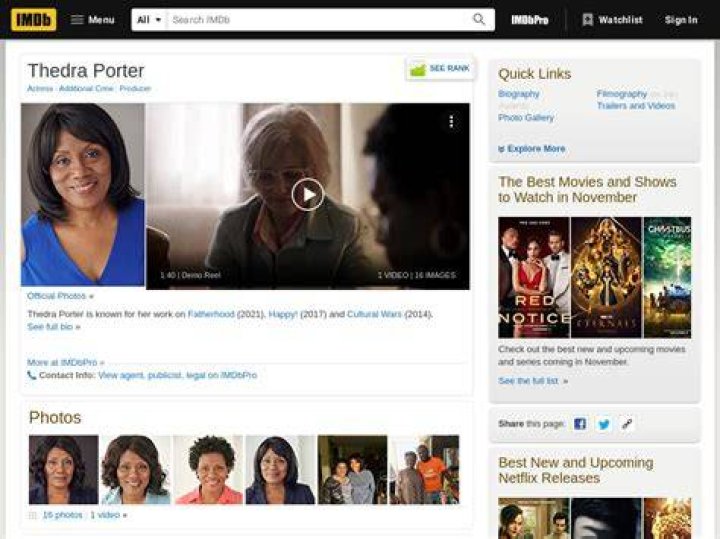Open Best New and Upcoming Netflix Releases
The width and height of the screenshot is (720, 539).
tap(576, 471)
